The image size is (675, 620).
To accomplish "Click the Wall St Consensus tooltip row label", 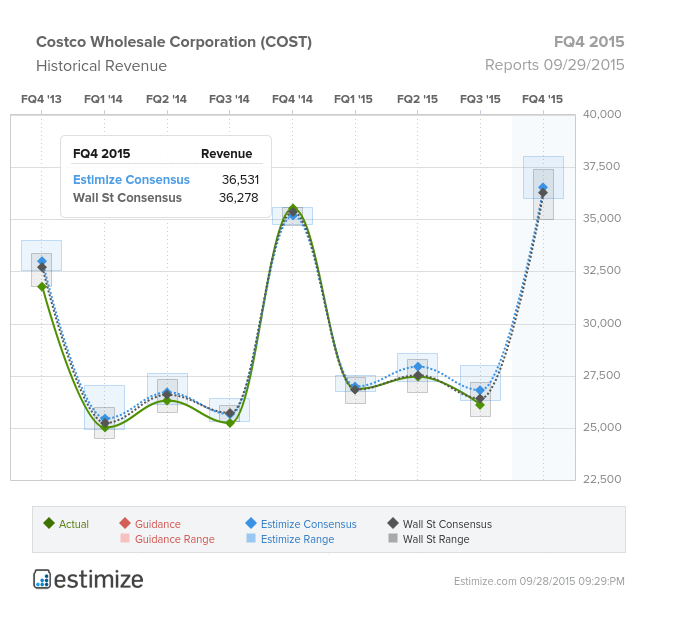I will [127, 198].
